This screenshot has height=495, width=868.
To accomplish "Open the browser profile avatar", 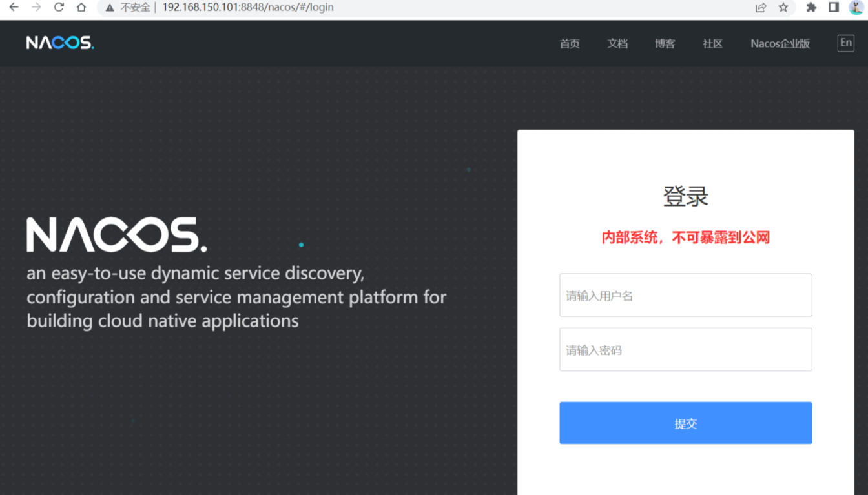I will [x=856, y=7].
